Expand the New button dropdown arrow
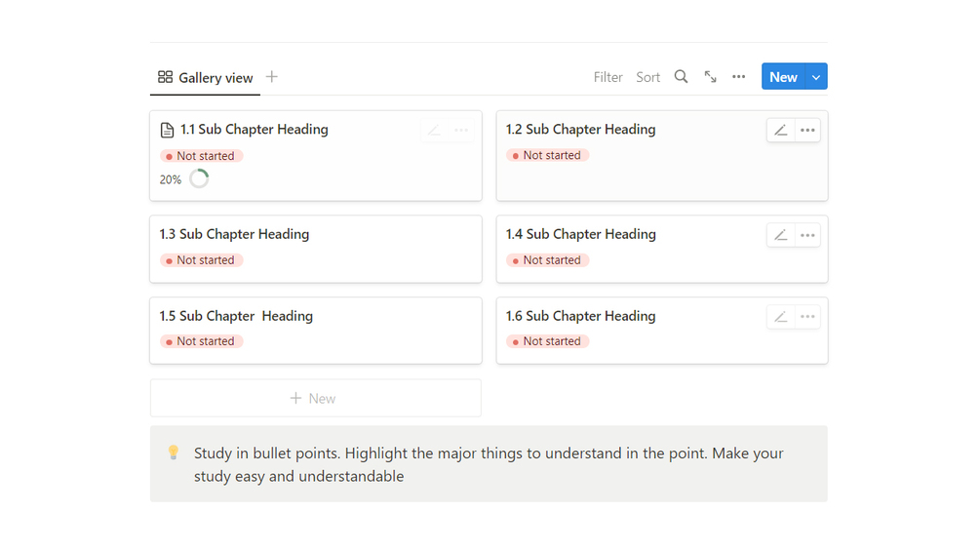Viewport: 980px width, 551px height. [816, 77]
